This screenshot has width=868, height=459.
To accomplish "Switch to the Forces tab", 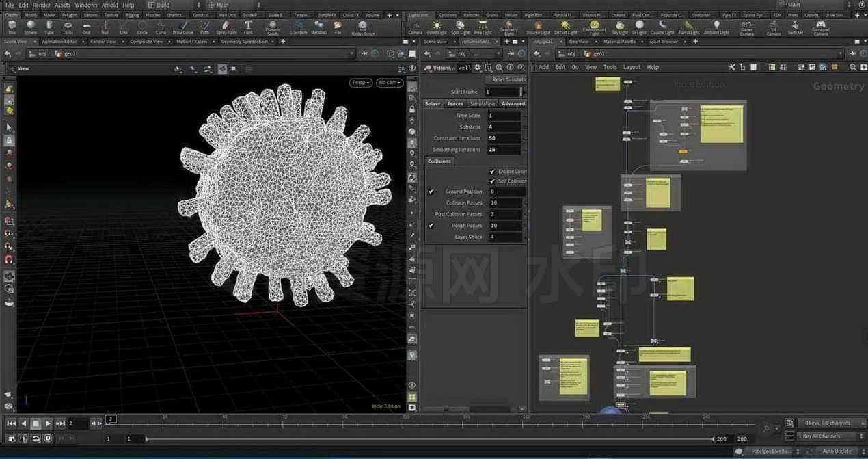I will pos(455,103).
